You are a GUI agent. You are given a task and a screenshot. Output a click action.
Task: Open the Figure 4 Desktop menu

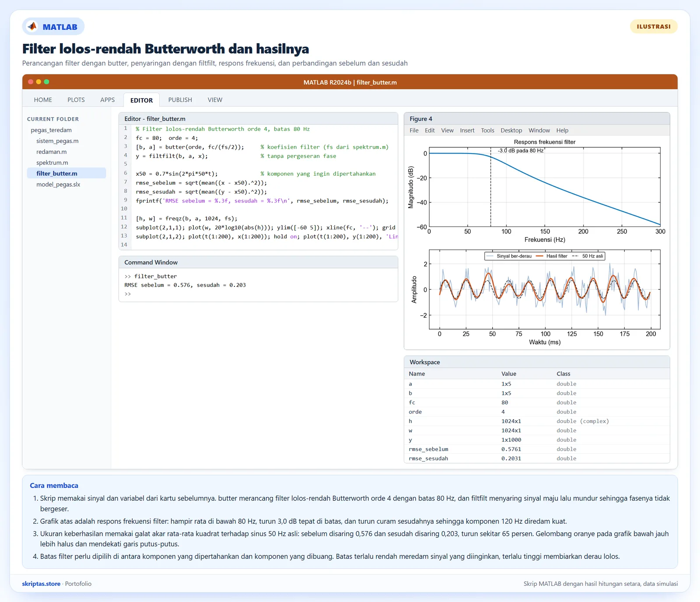511,130
